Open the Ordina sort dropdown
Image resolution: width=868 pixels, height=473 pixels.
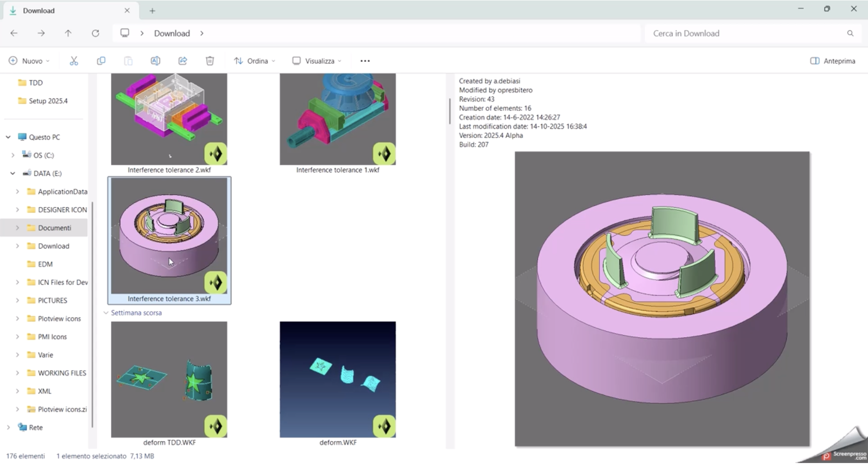(254, 61)
